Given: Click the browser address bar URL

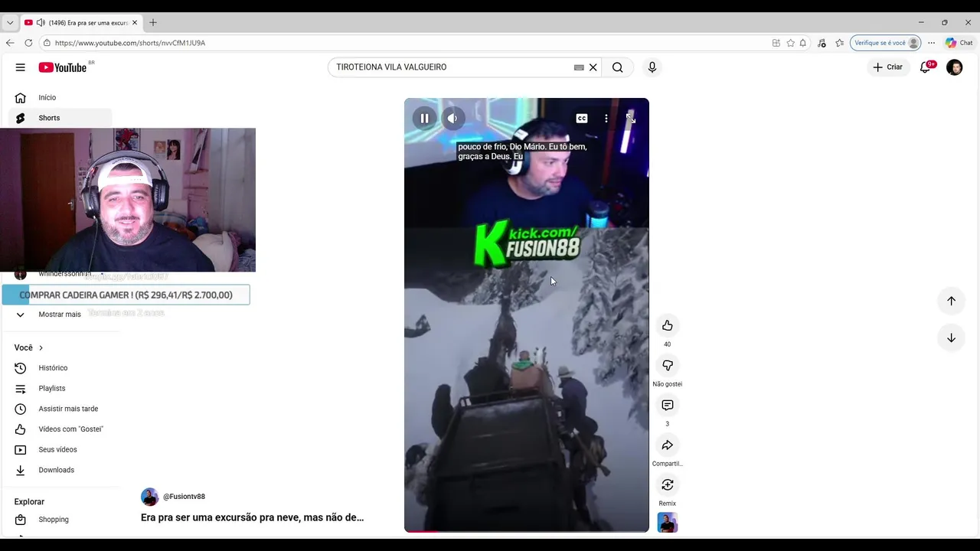Looking at the screenshot, I should 130,43.
